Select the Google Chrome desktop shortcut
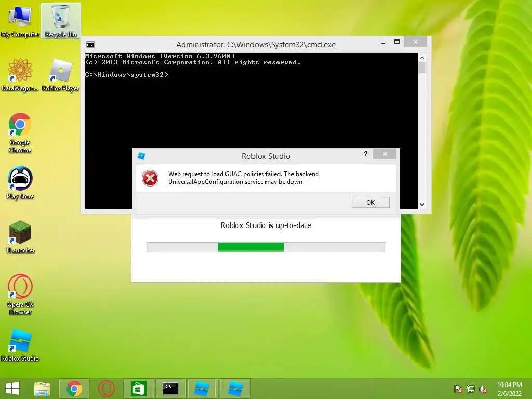This screenshot has height=399, width=532. click(20, 132)
